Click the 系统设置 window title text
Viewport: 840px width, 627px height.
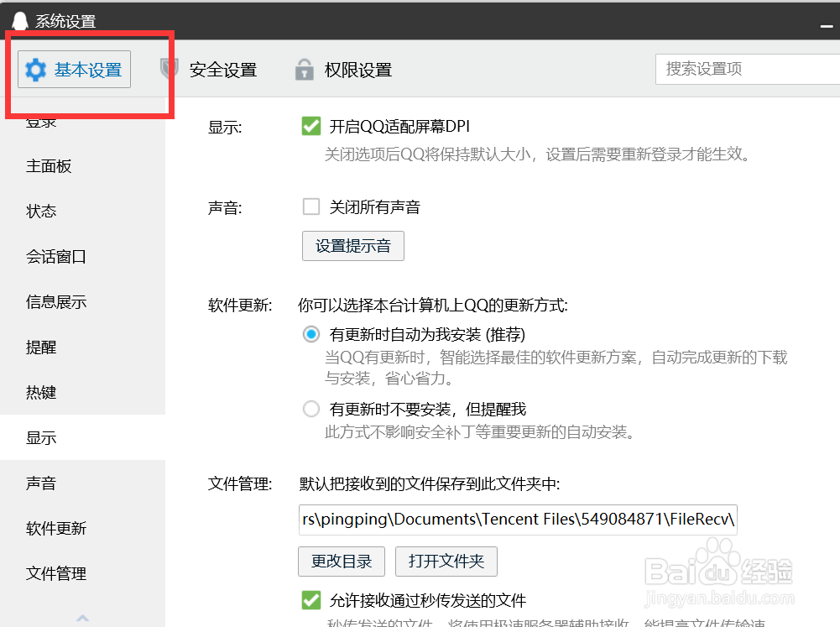(65, 22)
